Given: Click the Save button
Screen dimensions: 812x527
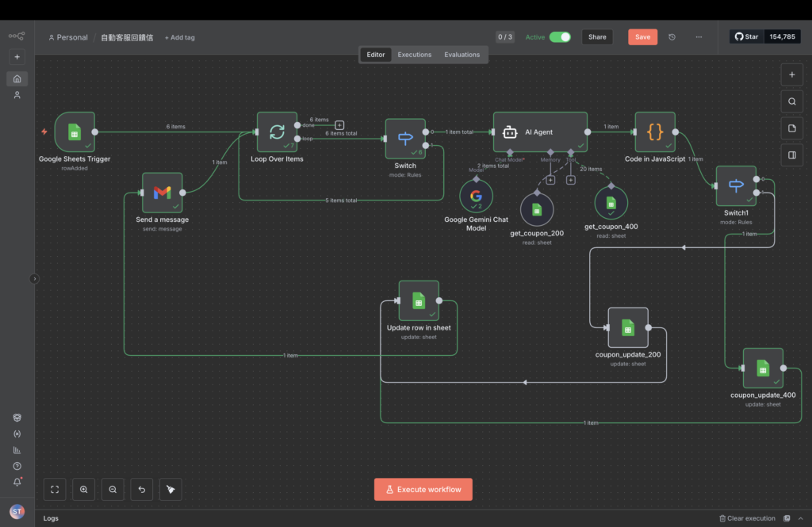Looking at the screenshot, I should click(642, 37).
